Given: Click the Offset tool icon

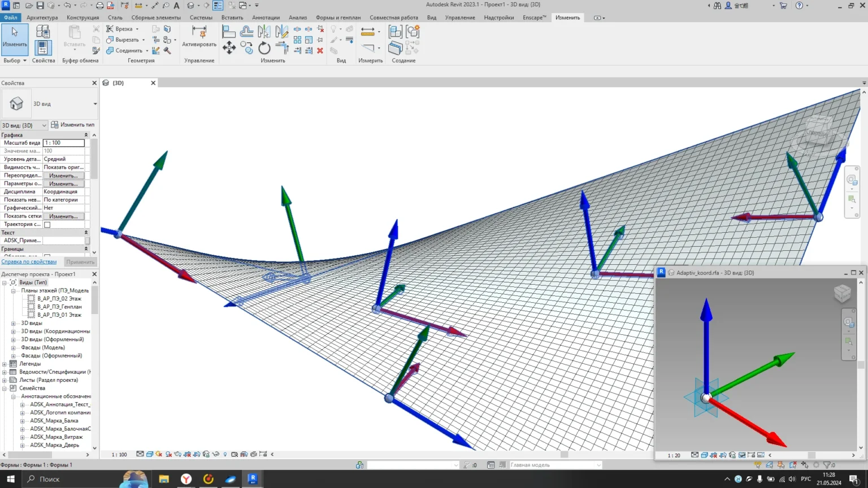Looking at the screenshot, I should click(246, 32).
